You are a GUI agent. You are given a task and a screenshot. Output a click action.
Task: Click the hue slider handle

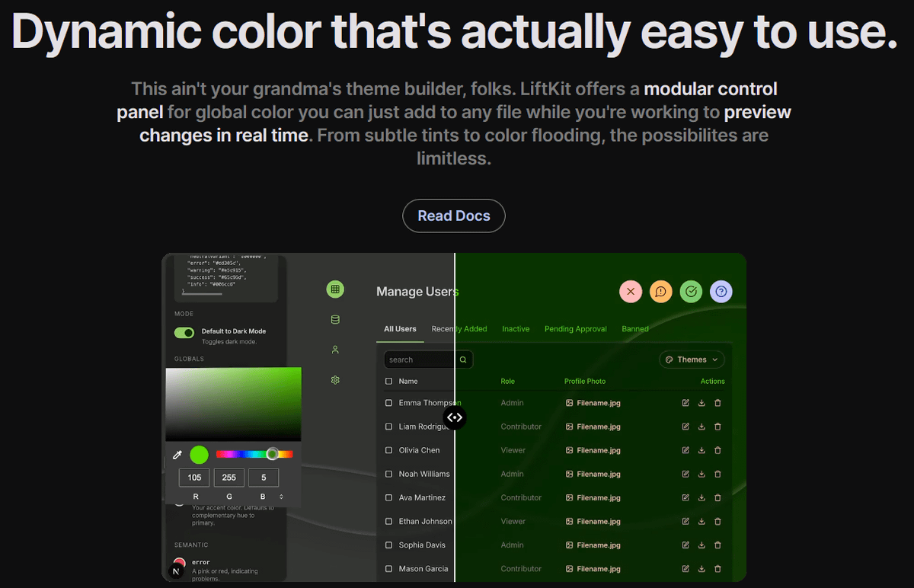[272, 454]
